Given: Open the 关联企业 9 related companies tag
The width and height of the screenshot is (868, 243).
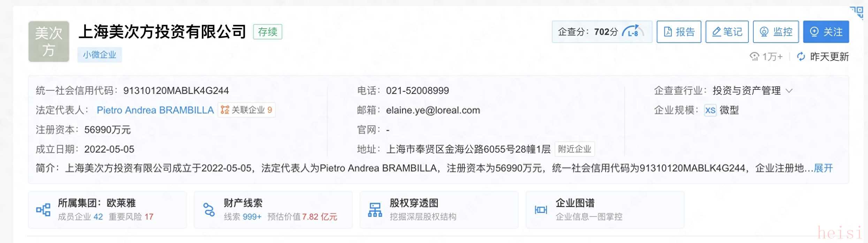Looking at the screenshot, I should [246, 110].
